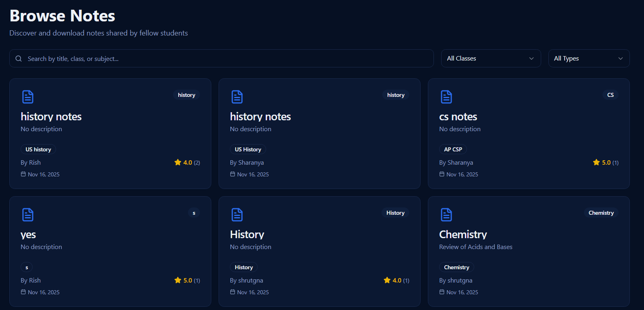This screenshot has height=310, width=644.
Task: Click the US History class tag on Sharanya's card
Action: click(248, 149)
